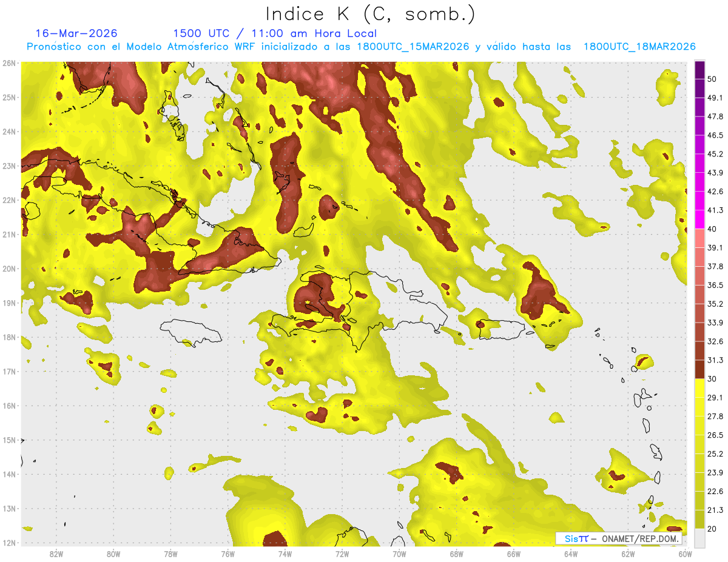Click colorbar value "33.9"

pos(715,323)
